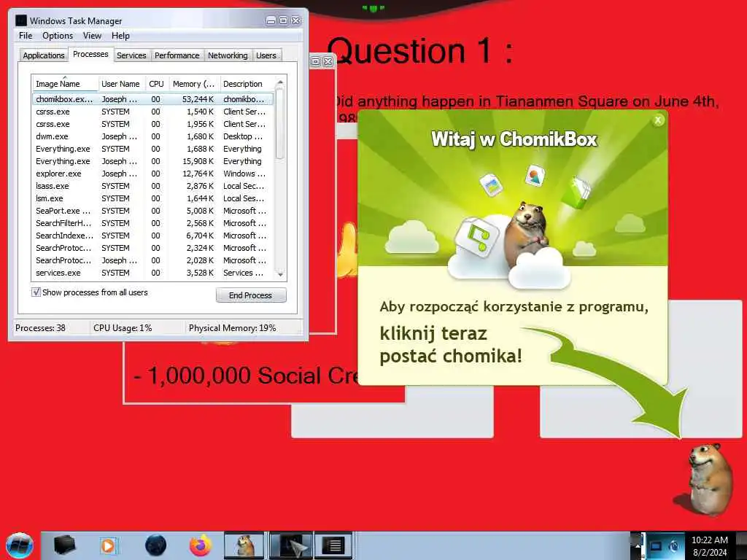The image size is (747, 560).
Task: Launch Firefox from the taskbar
Action: (x=201, y=545)
